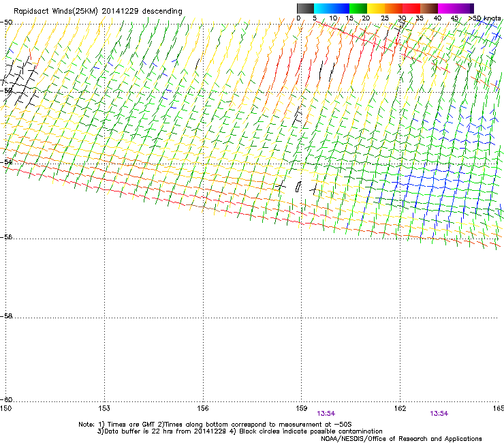Click the 'NOAA/NESDIS/Office of Research and Applications' credit

(401, 439)
